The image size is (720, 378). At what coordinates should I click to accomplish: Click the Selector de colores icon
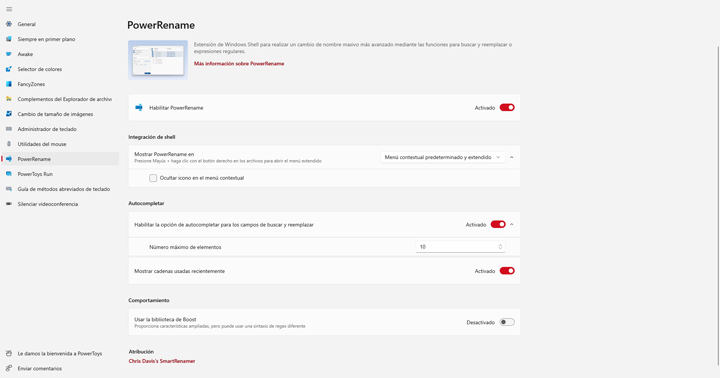[9, 69]
